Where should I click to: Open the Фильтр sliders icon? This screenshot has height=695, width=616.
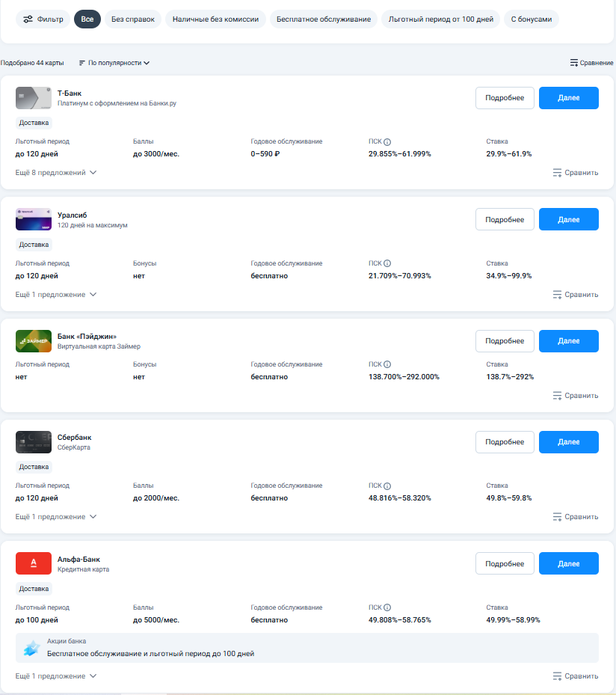click(28, 19)
